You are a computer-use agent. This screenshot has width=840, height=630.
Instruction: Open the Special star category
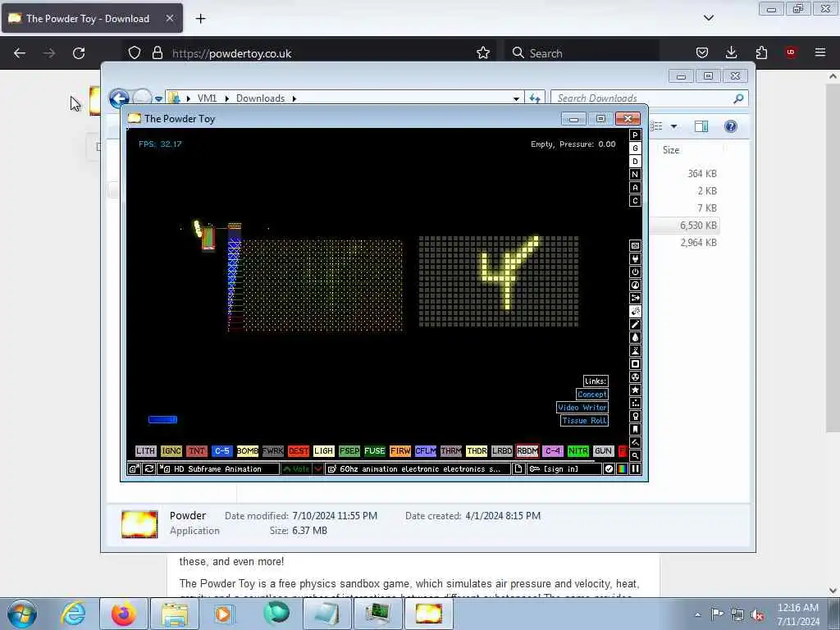pyautogui.click(x=635, y=390)
